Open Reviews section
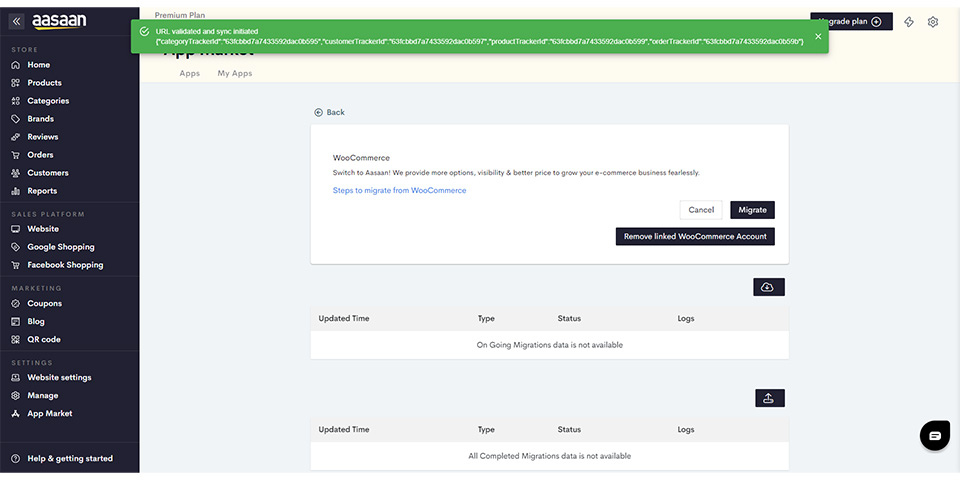The width and height of the screenshot is (960, 480). pyautogui.click(x=42, y=137)
